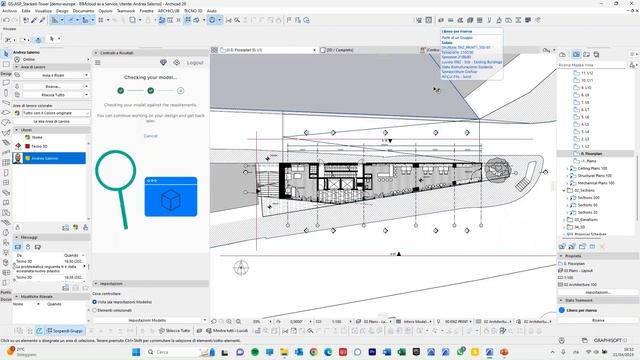This screenshot has height=360, width=640.
Task: Click the quick options key icon above Navigator
Action: point(546,50)
